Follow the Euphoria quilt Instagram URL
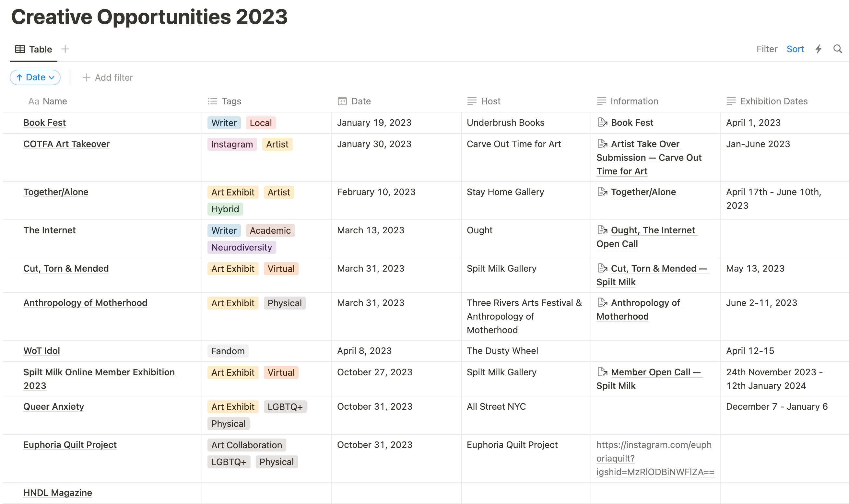The image size is (849, 504). pos(655,458)
